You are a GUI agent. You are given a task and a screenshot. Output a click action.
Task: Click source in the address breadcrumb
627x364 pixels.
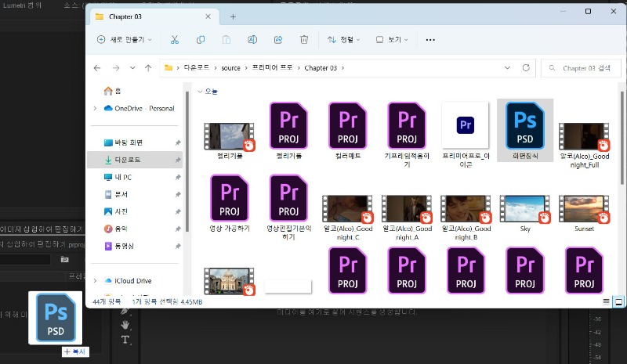point(230,68)
